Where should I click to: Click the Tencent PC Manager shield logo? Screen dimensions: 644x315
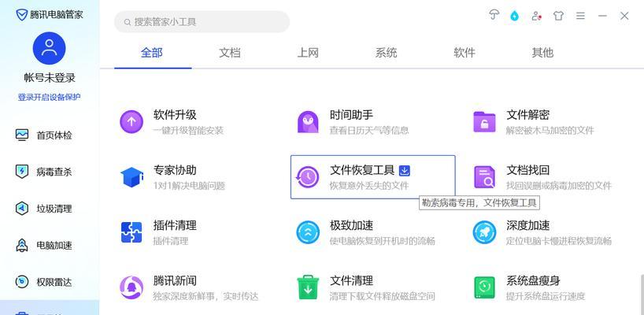click(21, 15)
